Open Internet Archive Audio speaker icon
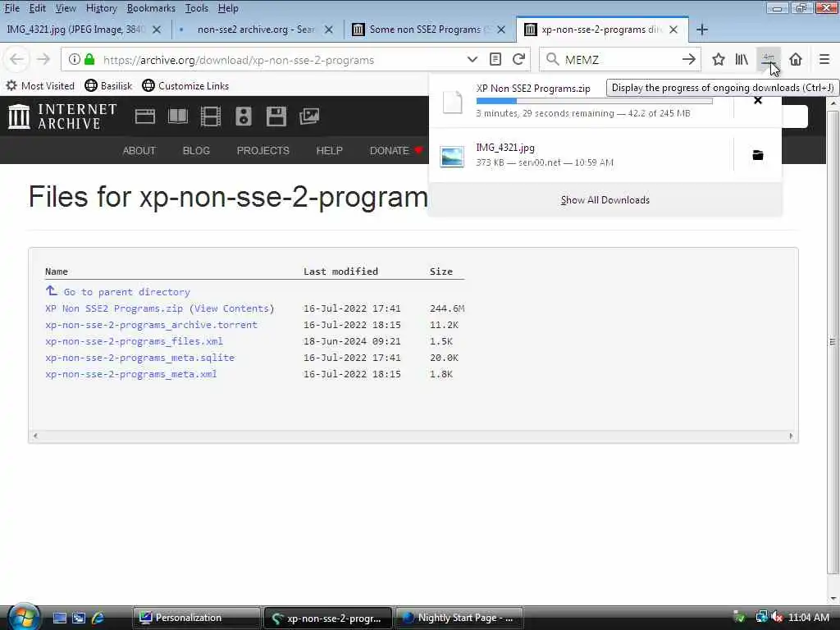This screenshot has height=630, width=840. [x=244, y=116]
